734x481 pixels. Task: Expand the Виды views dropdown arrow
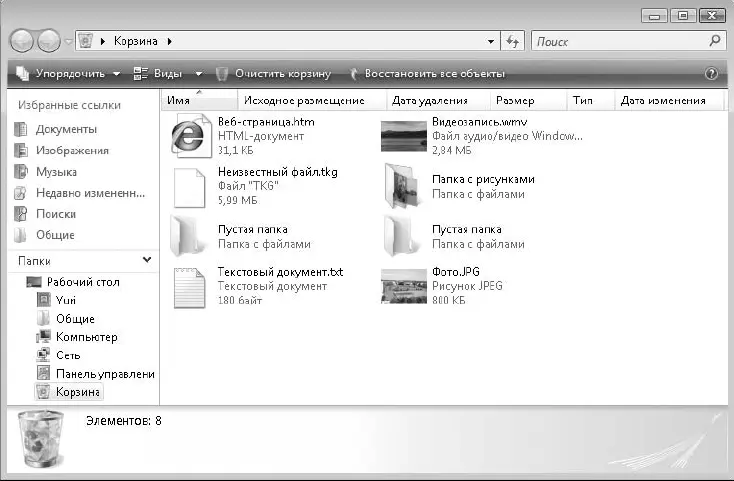[198, 74]
